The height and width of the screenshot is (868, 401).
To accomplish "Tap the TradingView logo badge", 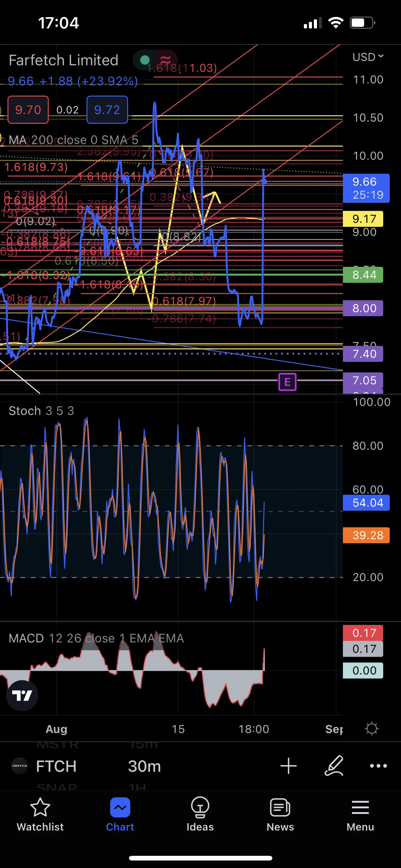I will click(x=22, y=695).
